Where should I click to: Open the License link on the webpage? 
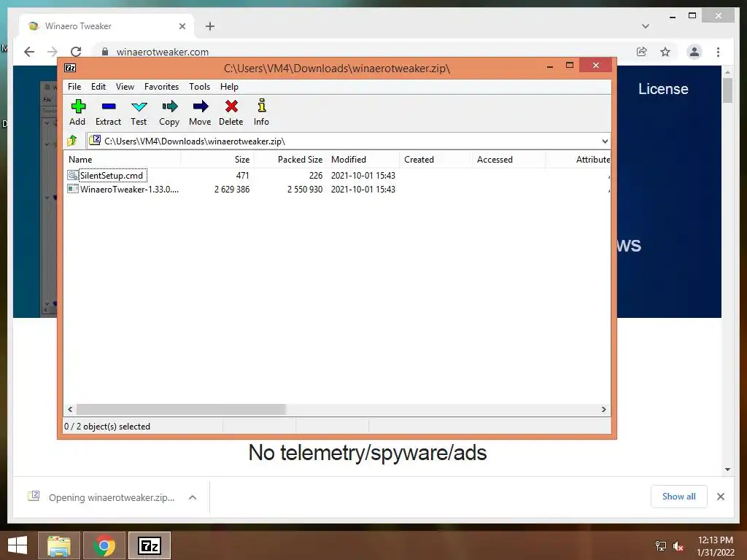(x=663, y=89)
